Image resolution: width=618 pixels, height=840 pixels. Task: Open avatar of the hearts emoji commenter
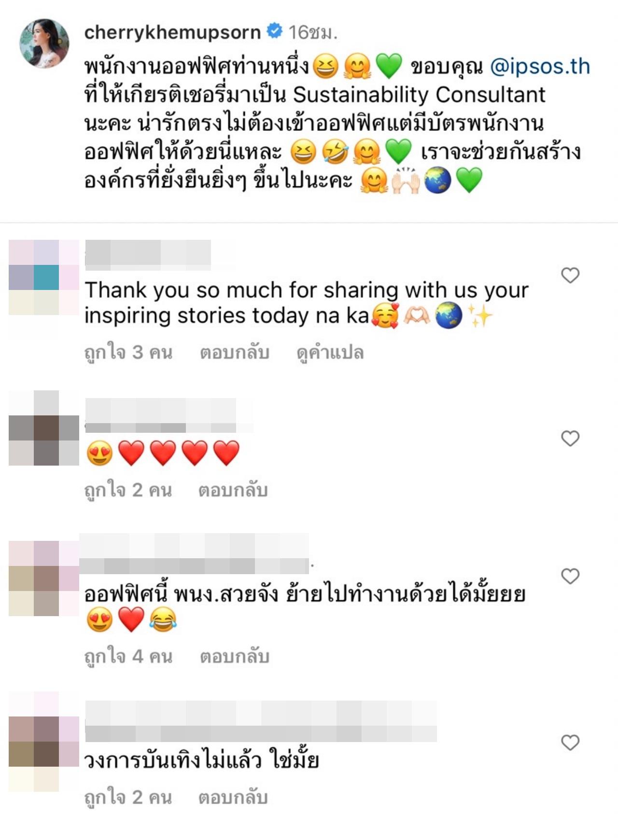[x=44, y=428]
